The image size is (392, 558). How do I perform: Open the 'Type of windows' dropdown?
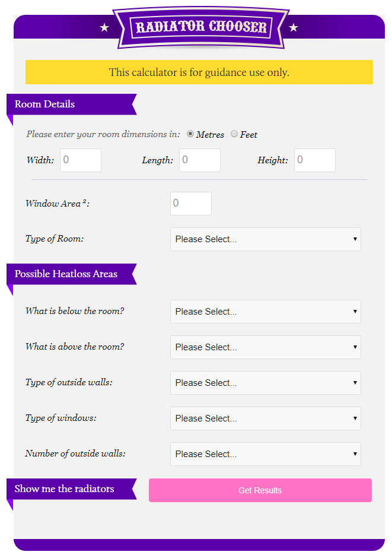coord(265,418)
